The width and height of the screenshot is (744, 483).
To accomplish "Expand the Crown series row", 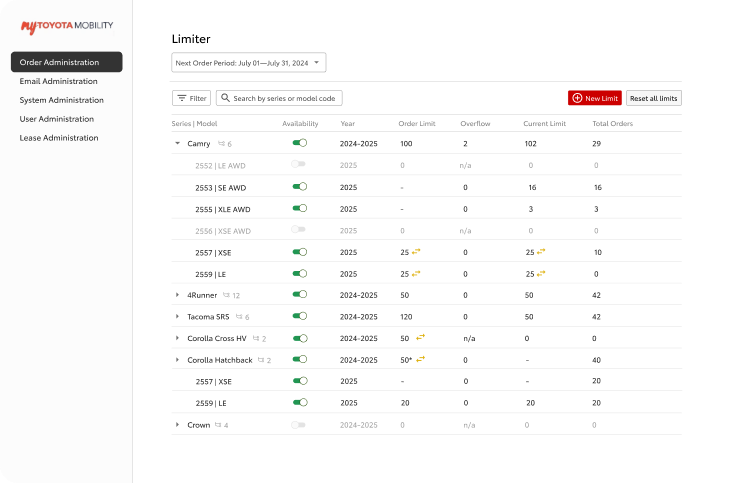I will click(177, 425).
